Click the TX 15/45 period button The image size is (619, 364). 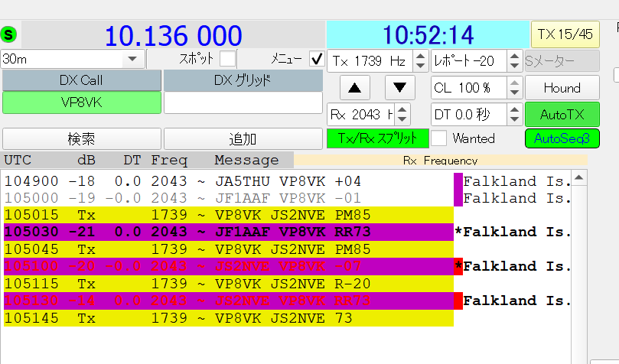[565, 34]
